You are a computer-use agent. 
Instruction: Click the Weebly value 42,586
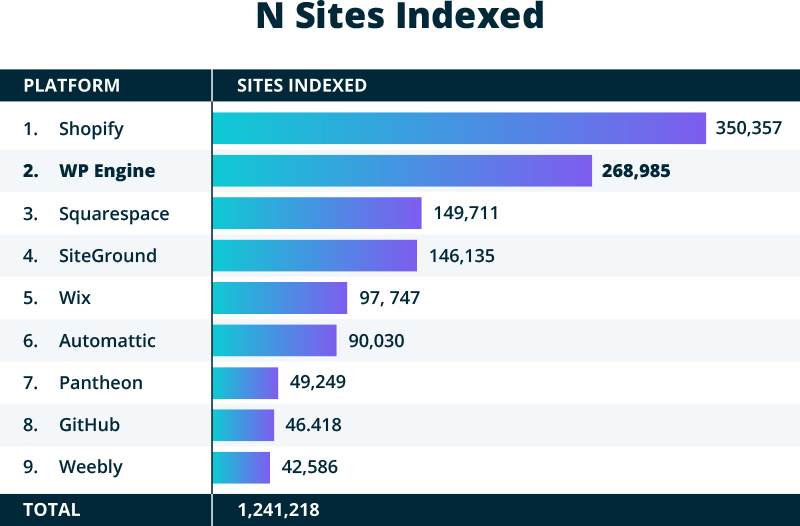point(310,467)
